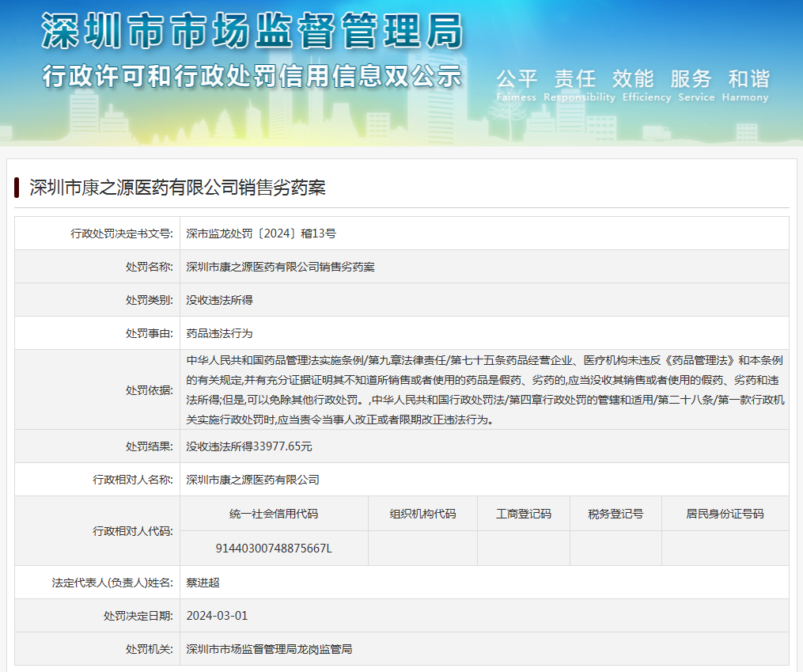Click the 法定代表人(负责人)姓名 label

click(x=112, y=583)
